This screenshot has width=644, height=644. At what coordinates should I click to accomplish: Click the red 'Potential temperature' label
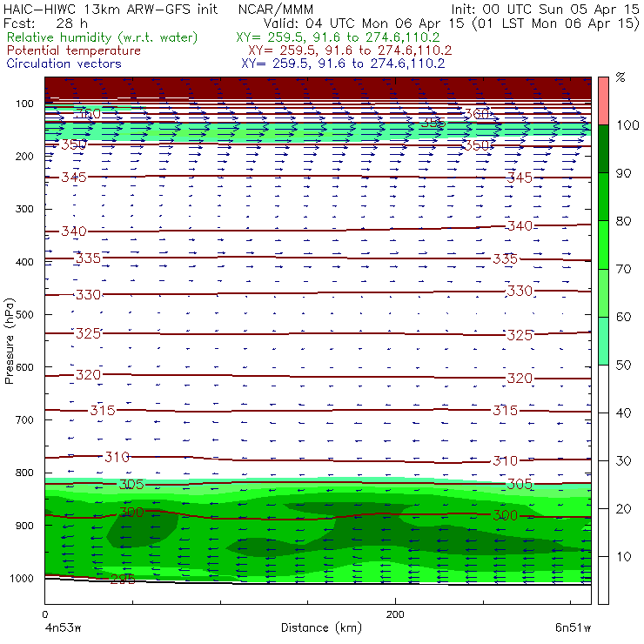tap(73, 50)
